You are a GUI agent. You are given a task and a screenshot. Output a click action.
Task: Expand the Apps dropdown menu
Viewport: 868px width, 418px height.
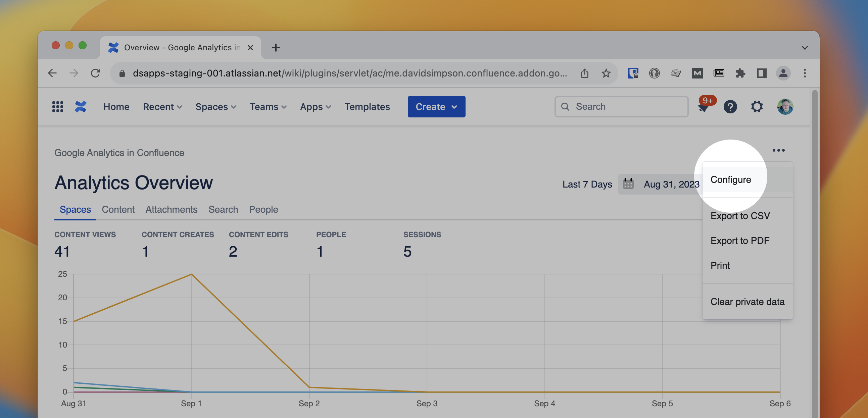coord(316,107)
